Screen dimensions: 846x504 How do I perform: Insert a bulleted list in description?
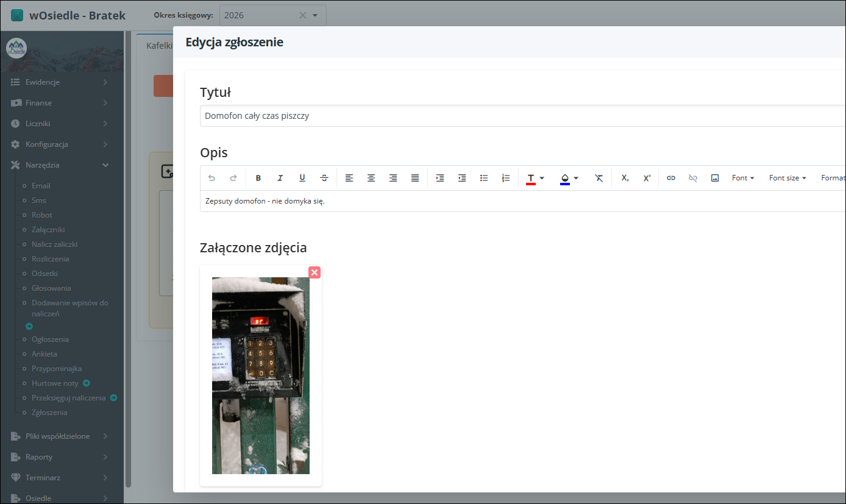[484, 178]
